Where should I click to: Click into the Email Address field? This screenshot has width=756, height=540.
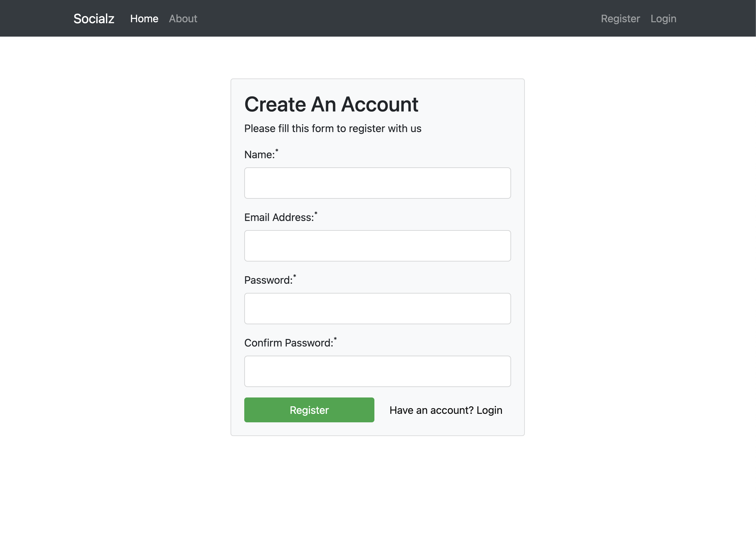[377, 246]
